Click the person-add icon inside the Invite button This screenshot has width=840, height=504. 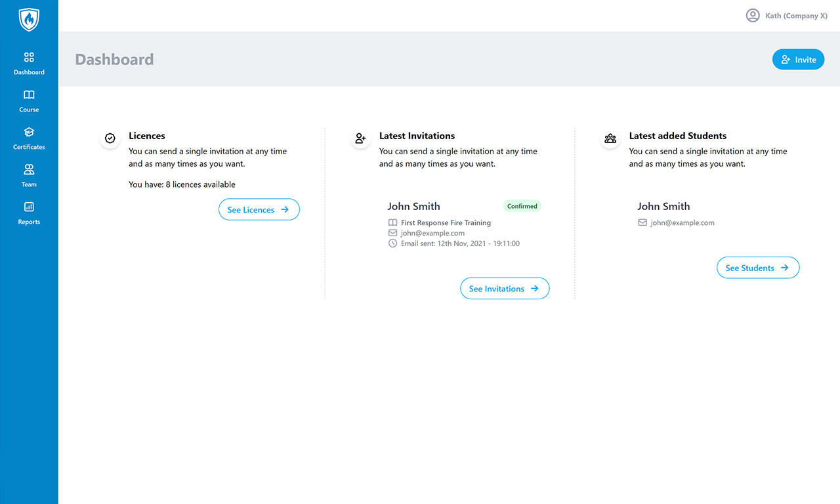point(787,59)
